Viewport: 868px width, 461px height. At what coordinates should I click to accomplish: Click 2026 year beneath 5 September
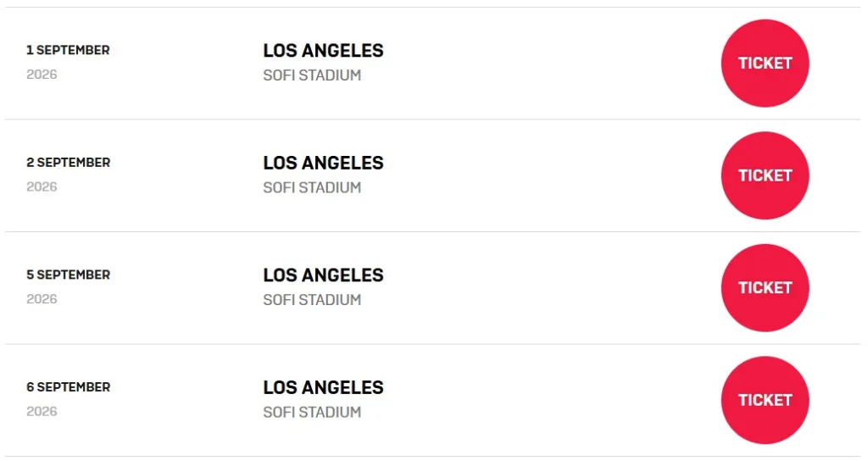pos(42,299)
